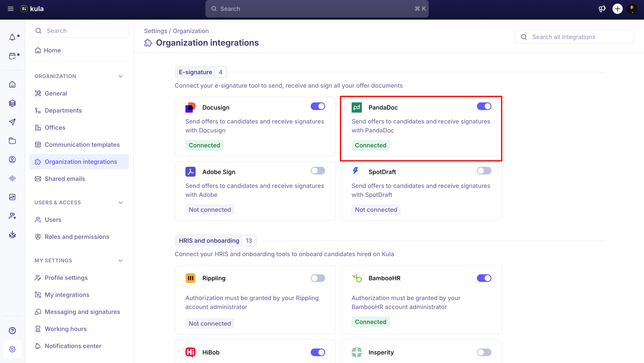Open Notifications center
Image resolution: width=644 pixels, height=363 pixels.
point(79,346)
